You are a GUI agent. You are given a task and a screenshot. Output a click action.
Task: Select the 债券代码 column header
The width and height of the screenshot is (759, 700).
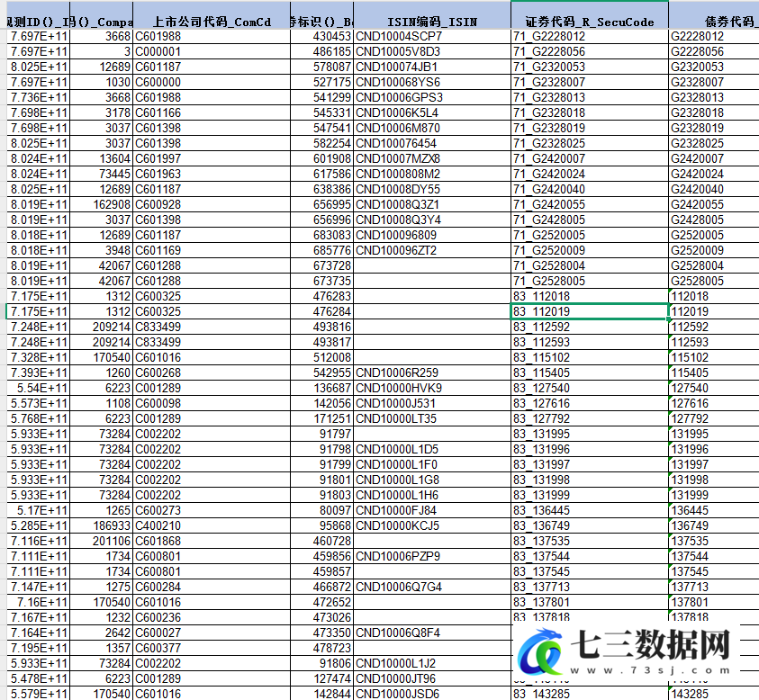[x=714, y=15]
